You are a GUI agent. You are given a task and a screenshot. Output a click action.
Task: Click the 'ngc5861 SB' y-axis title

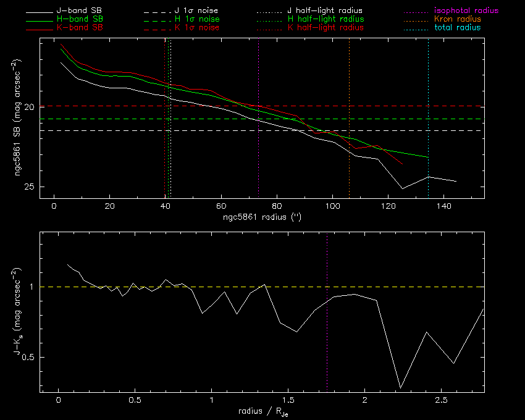[x=17, y=117]
